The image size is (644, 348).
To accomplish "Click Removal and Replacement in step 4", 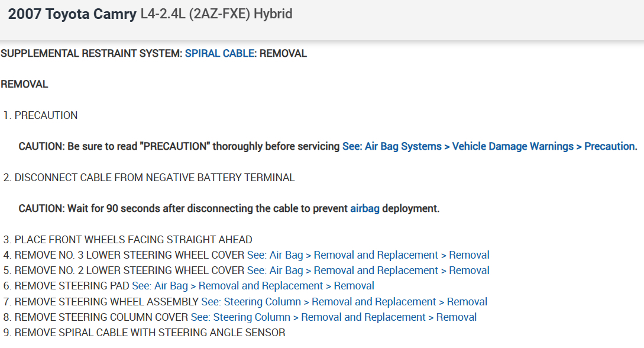I will (x=376, y=255).
